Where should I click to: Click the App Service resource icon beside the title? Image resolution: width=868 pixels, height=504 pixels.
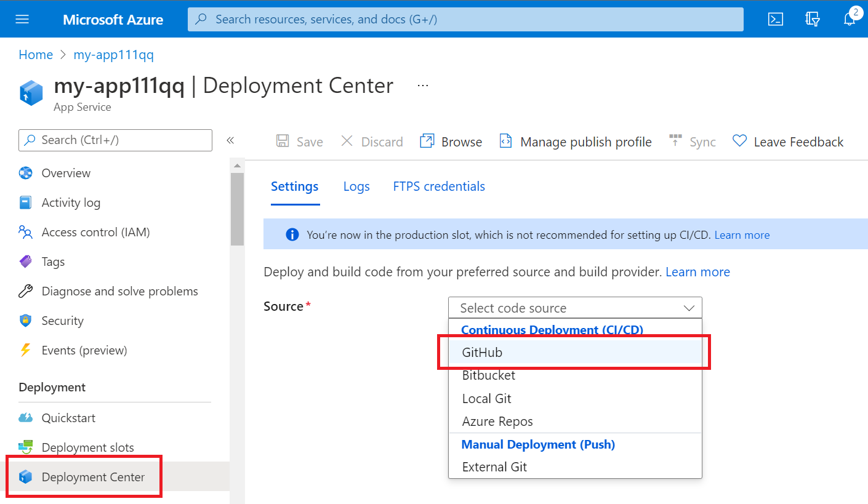coord(31,93)
